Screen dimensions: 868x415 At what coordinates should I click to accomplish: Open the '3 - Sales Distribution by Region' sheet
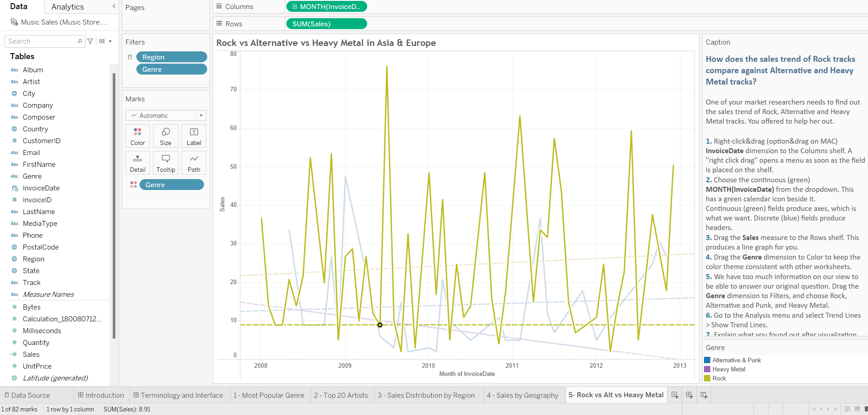pos(427,395)
